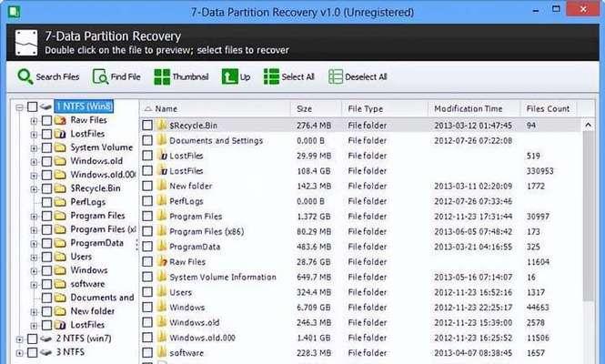Click the Windows folder icon in file list
Viewport: 605px width, 364px height.
click(x=162, y=307)
